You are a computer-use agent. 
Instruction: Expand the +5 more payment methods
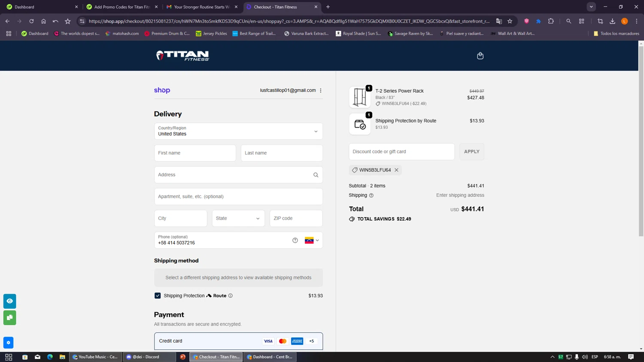click(x=311, y=341)
